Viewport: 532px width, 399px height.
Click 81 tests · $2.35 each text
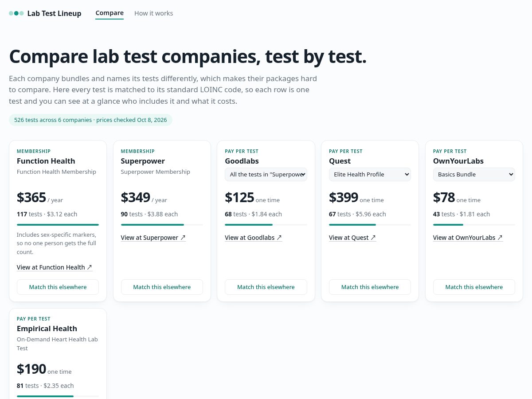pyautogui.click(x=45, y=386)
